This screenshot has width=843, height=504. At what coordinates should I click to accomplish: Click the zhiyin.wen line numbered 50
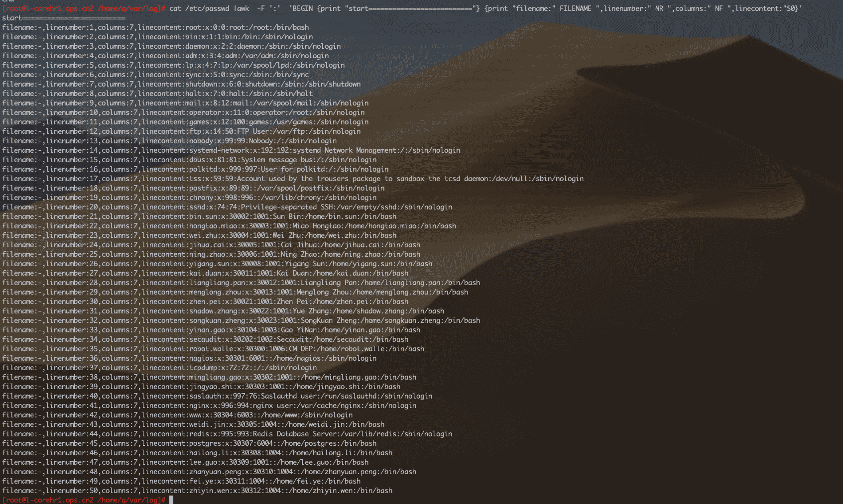coord(197,491)
